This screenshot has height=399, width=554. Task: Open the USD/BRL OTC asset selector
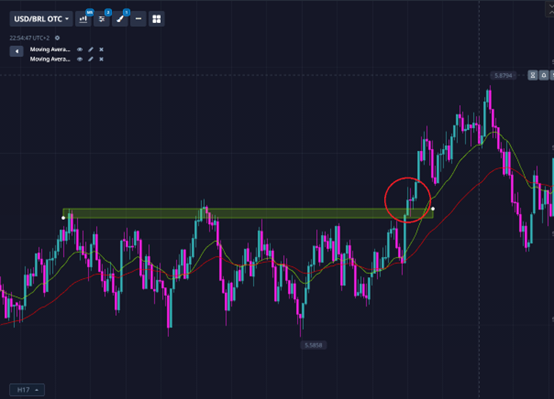(x=41, y=19)
